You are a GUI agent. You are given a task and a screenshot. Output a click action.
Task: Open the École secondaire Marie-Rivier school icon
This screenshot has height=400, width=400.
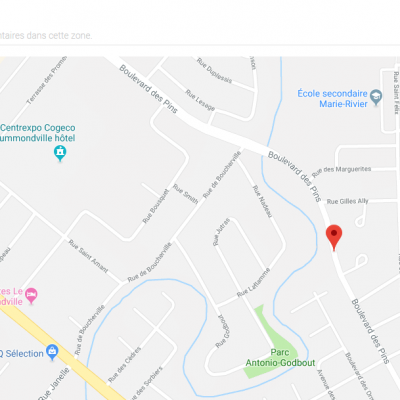point(376,97)
